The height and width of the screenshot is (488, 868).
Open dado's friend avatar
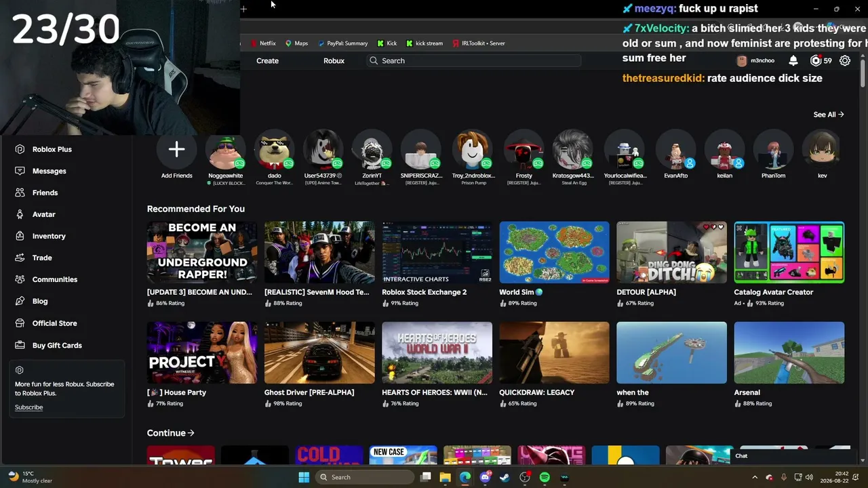274,149
